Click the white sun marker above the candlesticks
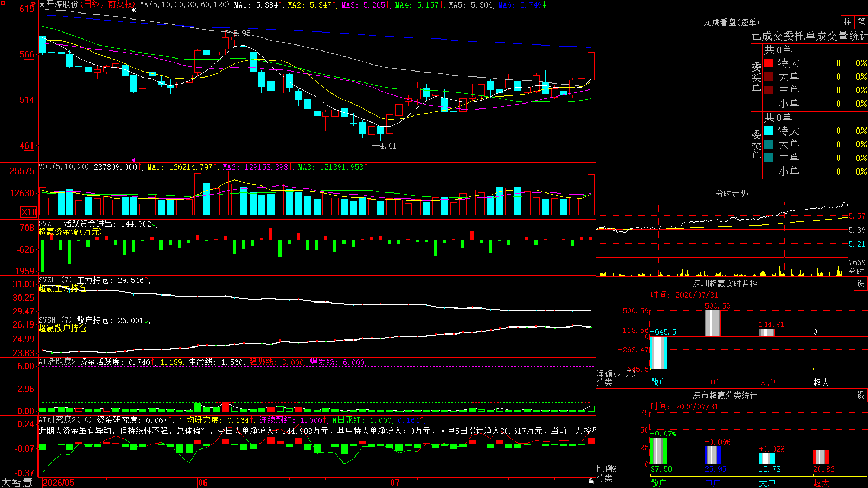The width and height of the screenshot is (868, 488). pos(134,10)
